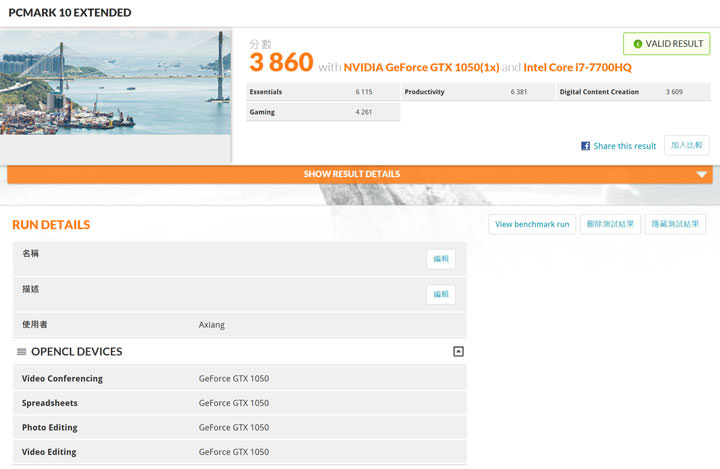Expand the SHOW RESULT DETAILS text label
This screenshot has width=720, height=469.
click(351, 174)
